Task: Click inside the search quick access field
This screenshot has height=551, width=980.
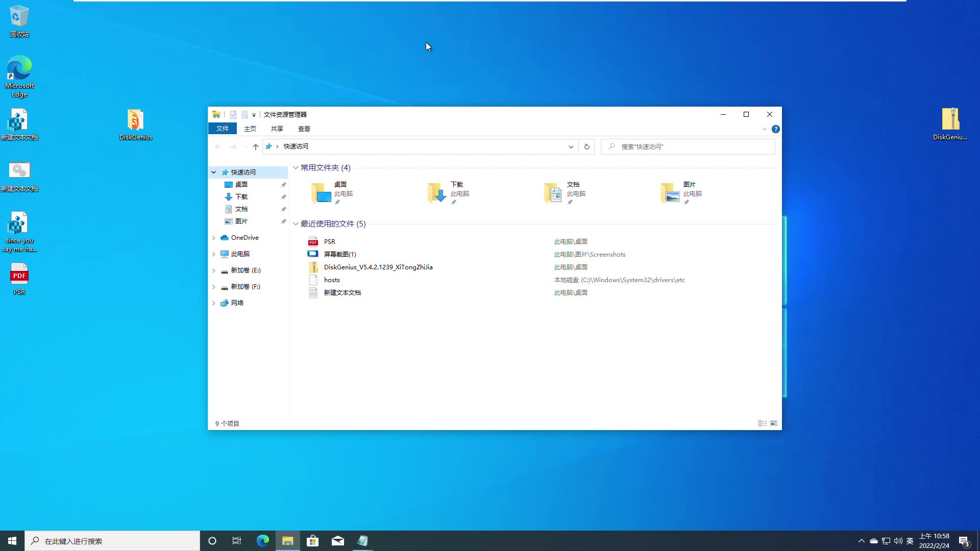Action: click(x=679, y=146)
